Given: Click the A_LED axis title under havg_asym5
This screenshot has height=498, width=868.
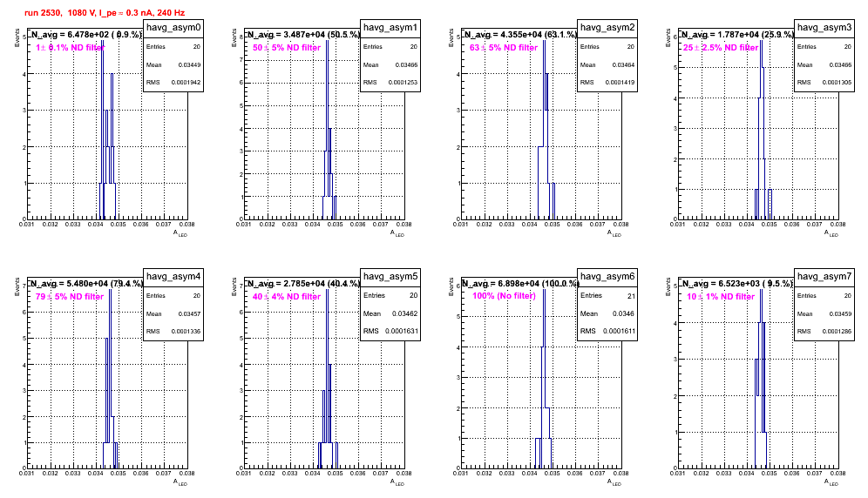Looking at the screenshot, I should 397,482.
